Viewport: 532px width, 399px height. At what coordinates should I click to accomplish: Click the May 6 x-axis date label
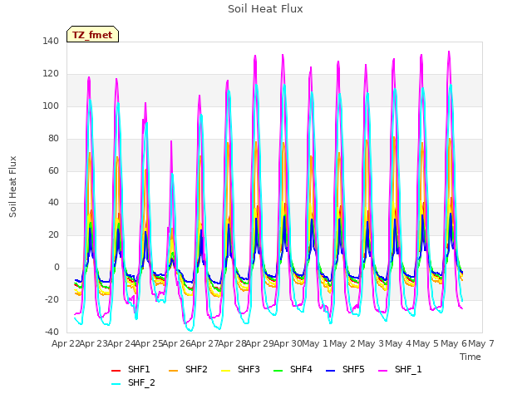[x=454, y=343]
